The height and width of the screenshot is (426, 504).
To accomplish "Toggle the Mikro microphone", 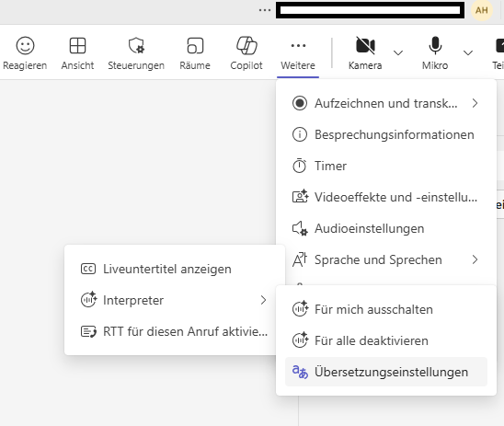I will 435,53.
